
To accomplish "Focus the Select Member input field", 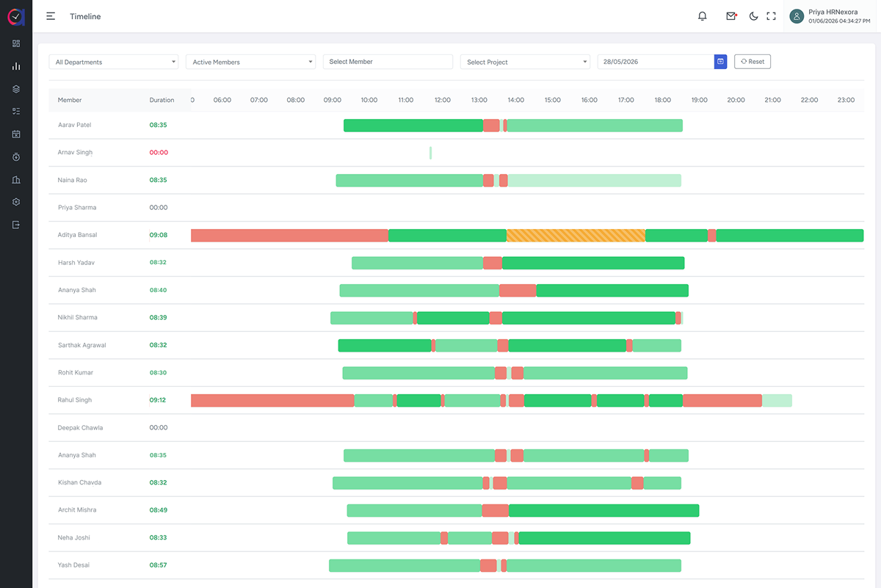I will tap(388, 62).
